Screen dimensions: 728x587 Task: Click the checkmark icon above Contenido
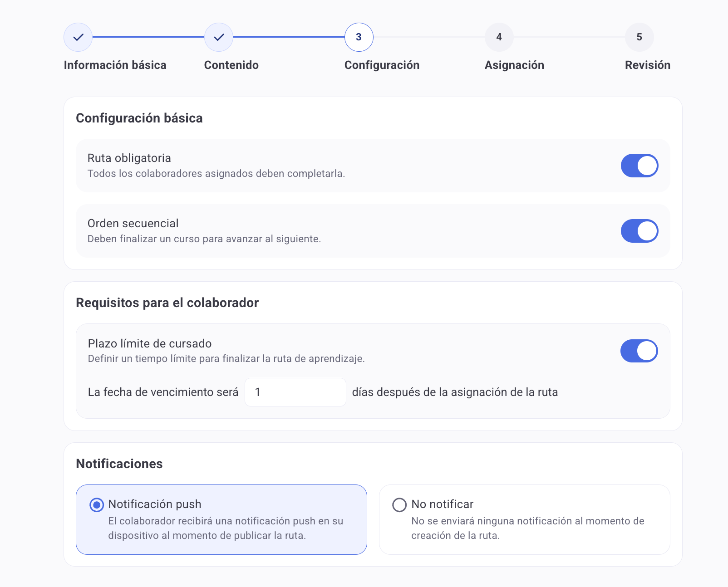click(219, 37)
